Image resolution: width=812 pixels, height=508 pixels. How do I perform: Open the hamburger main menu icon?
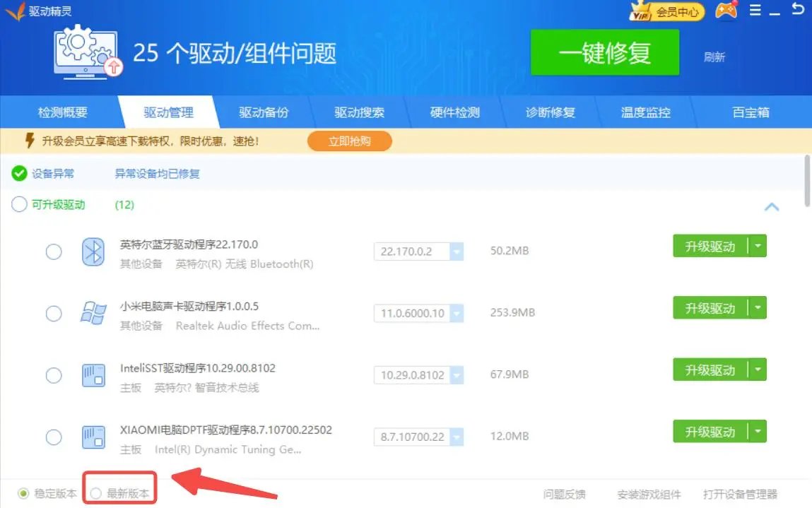tap(755, 11)
